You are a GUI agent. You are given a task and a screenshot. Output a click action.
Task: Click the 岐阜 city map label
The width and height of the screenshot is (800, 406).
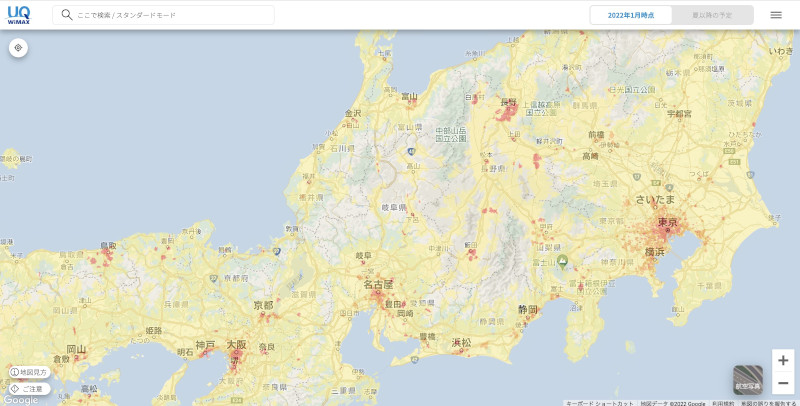click(364, 255)
